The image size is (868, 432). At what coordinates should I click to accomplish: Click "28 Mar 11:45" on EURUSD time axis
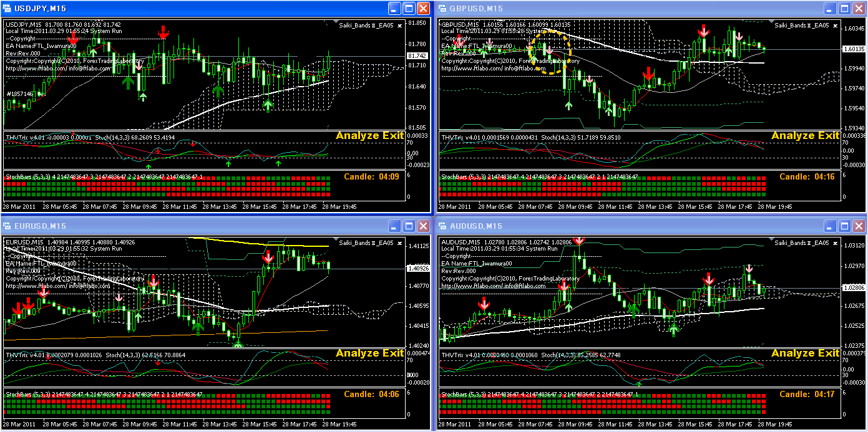(x=180, y=425)
